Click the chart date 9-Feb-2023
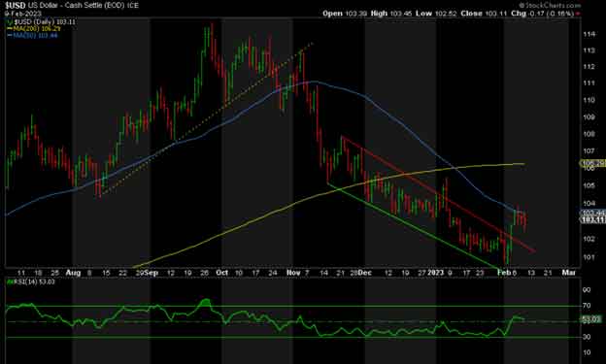 click(22, 14)
